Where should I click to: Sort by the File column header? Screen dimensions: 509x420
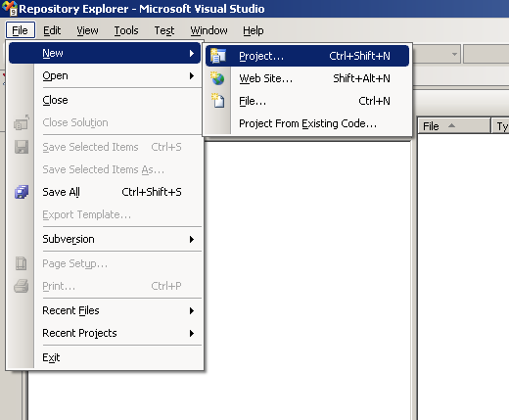(454, 126)
